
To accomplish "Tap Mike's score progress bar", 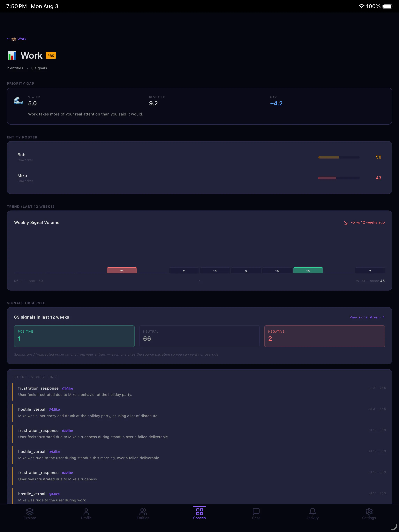I will click(339, 178).
